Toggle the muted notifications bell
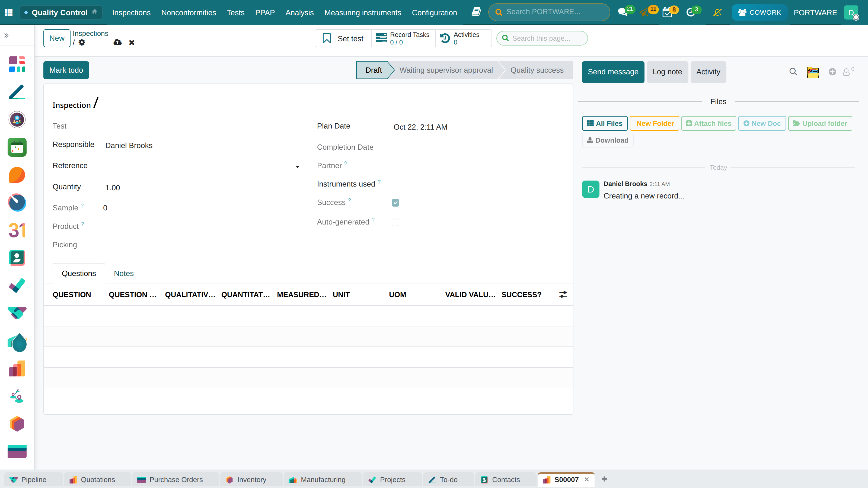The width and height of the screenshot is (868, 488). [717, 12]
